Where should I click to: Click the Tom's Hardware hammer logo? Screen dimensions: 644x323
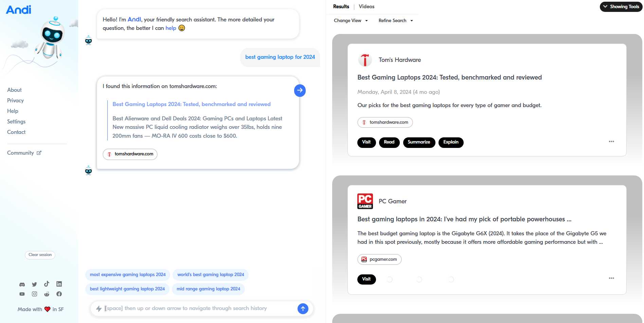click(x=365, y=60)
